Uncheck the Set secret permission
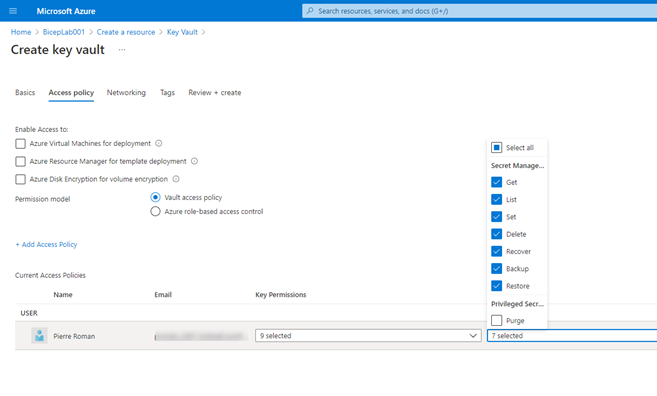The height and width of the screenshot is (396, 657). tap(497, 217)
